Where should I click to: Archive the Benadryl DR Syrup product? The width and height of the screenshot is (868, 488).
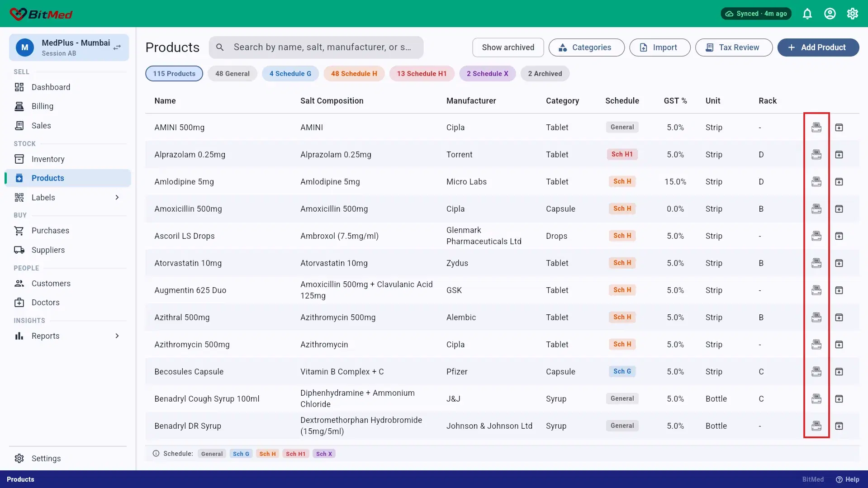coord(839,426)
